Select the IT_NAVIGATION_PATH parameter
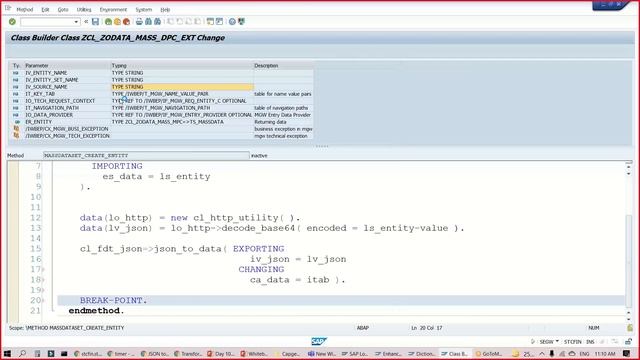 click(x=52, y=108)
